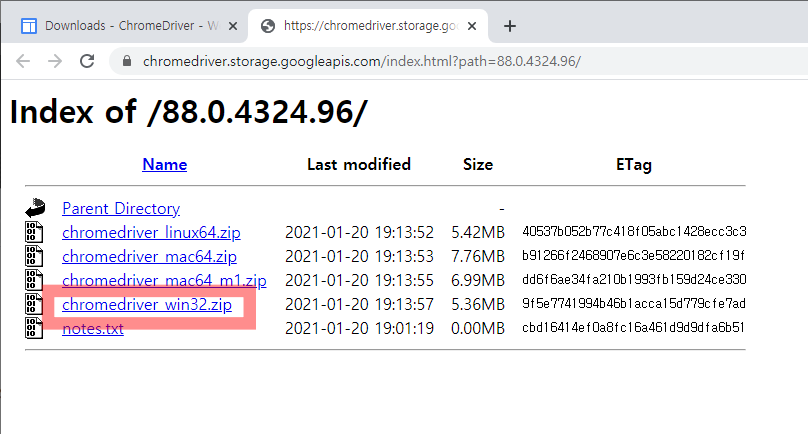Click the 7.76MB size value
The height and width of the screenshot is (434, 808).
pos(478,256)
